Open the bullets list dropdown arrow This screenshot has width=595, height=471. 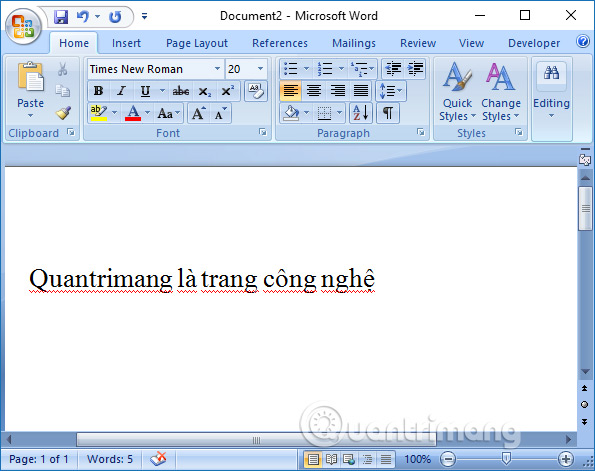[x=307, y=69]
